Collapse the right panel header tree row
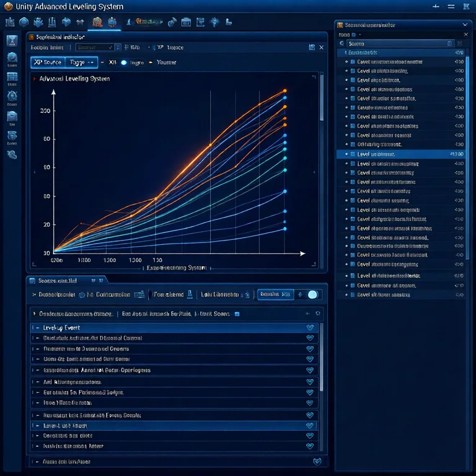Viewport: 476px width, 476px height. pos(345,53)
